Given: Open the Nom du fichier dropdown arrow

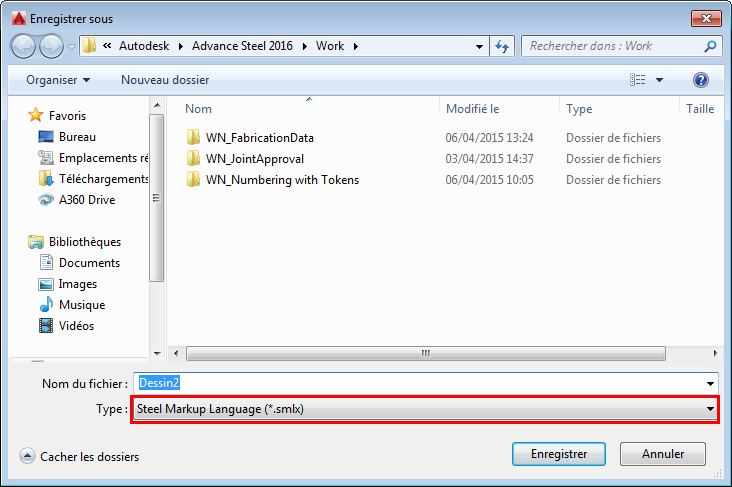Looking at the screenshot, I should click(711, 383).
